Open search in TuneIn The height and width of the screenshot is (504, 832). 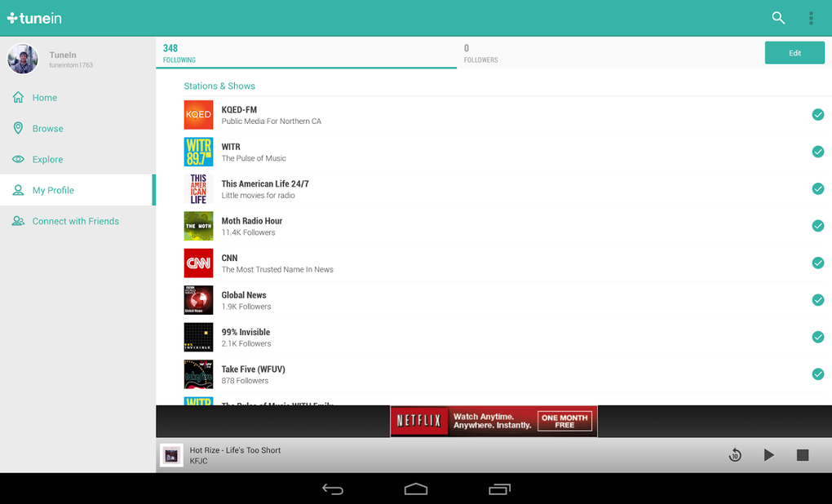[x=777, y=17]
